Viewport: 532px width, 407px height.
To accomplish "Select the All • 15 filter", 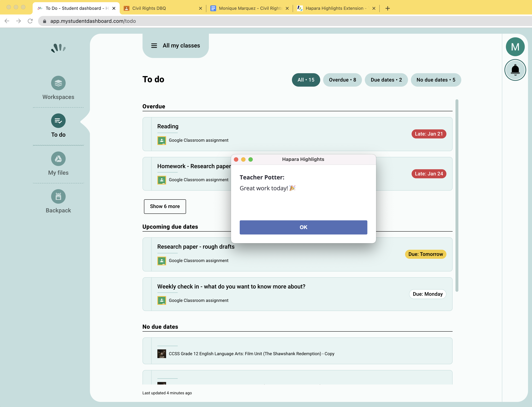I will pyautogui.click(x=306, y=80).
